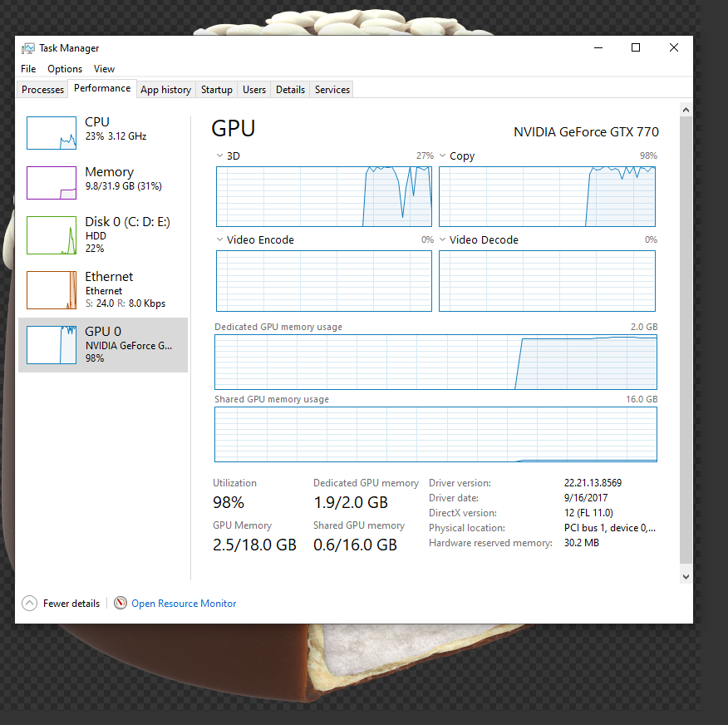Open the 3D engine dropdown chevron
Viewport: 728px width, 725px height.
[x=219, y=155]
